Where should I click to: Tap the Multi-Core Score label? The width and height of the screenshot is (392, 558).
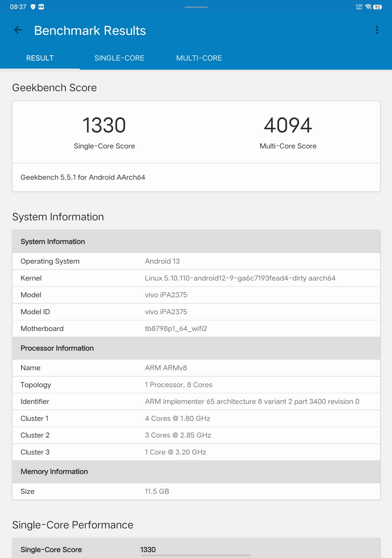(288, 146)
